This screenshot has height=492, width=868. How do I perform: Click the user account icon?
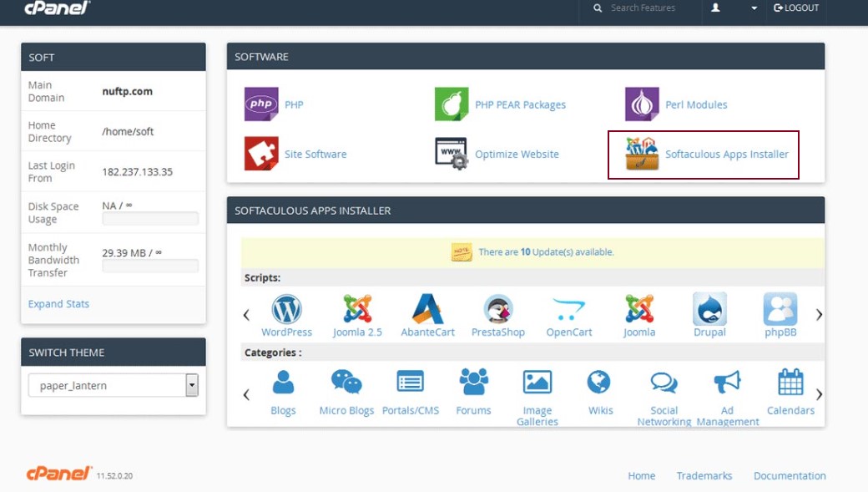[x=716, y=8]
